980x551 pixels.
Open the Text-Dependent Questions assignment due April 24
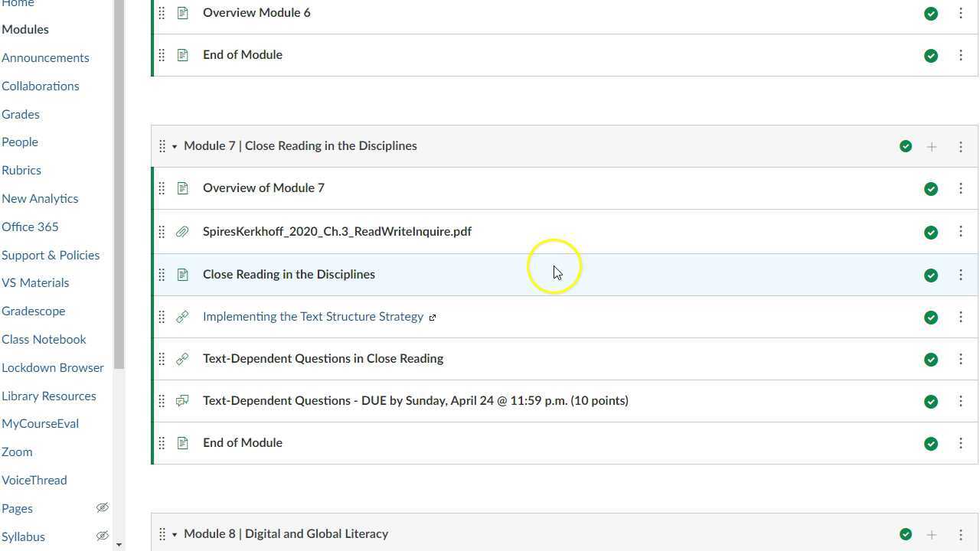coord(416,400)
